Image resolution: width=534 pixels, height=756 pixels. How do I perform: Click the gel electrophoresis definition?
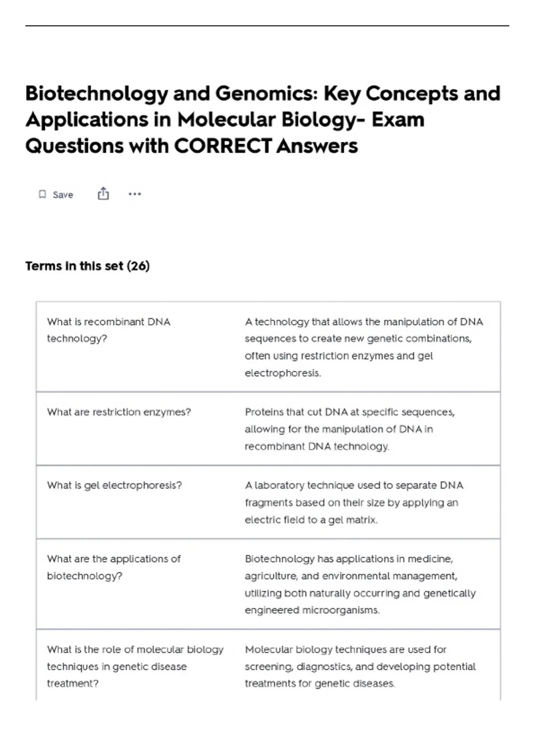coord(354,503)
